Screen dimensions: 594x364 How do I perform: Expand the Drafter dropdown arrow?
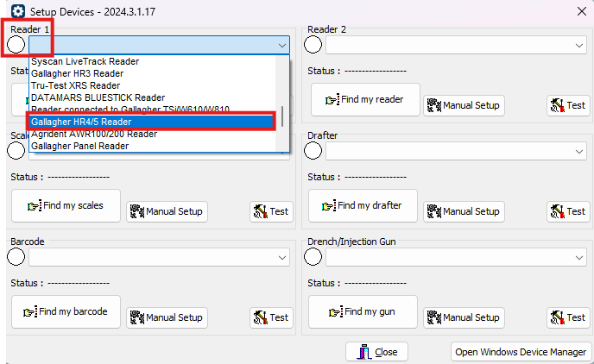click(579, 151)
